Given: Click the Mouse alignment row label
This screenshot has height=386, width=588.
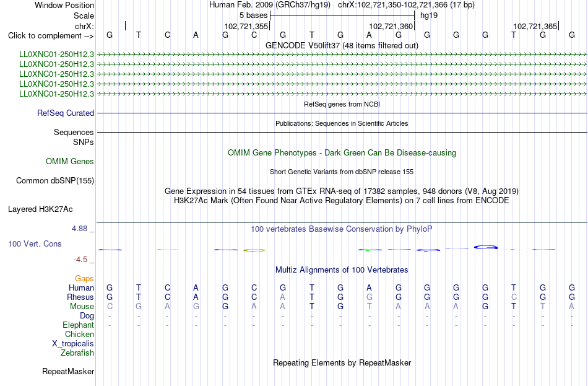Looking at the screenshot, I should coord(82,307).
